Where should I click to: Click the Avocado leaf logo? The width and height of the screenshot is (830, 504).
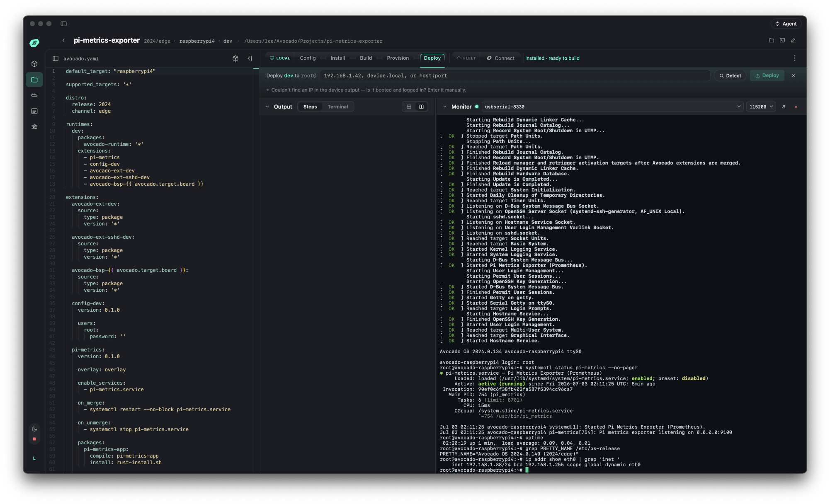[x=34, y=43]
